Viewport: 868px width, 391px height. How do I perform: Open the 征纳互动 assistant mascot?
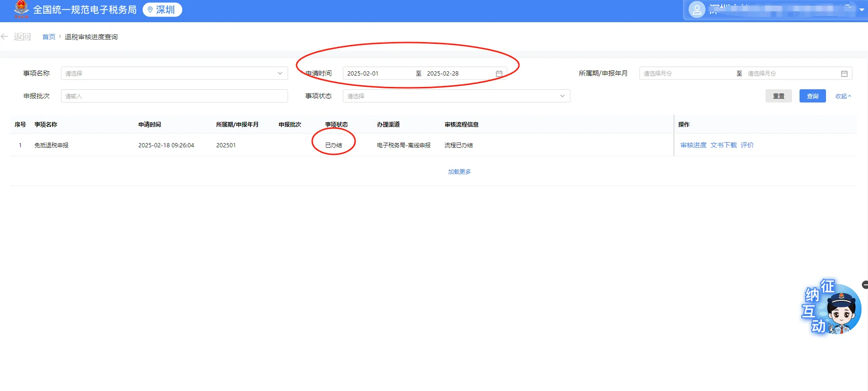832,307
